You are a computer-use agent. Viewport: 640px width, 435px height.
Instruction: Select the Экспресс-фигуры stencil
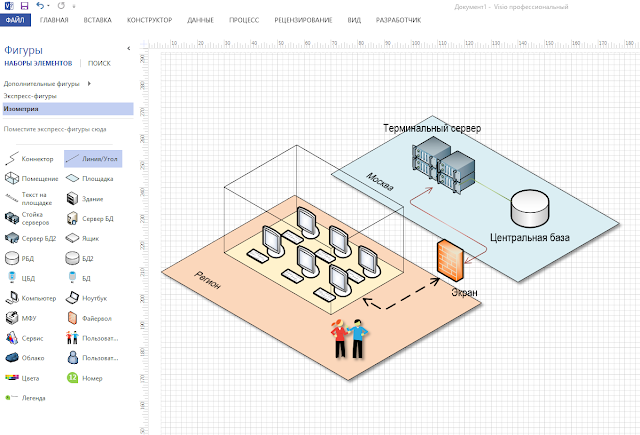[30, 96]
